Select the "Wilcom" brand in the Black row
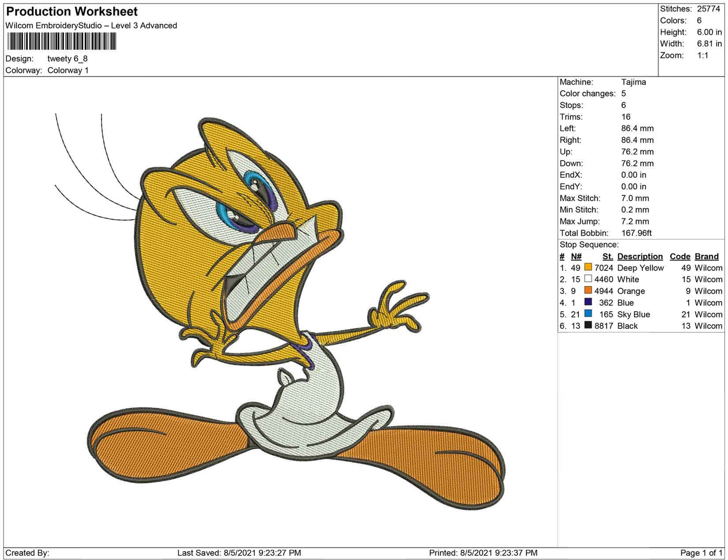 [708, 326]
